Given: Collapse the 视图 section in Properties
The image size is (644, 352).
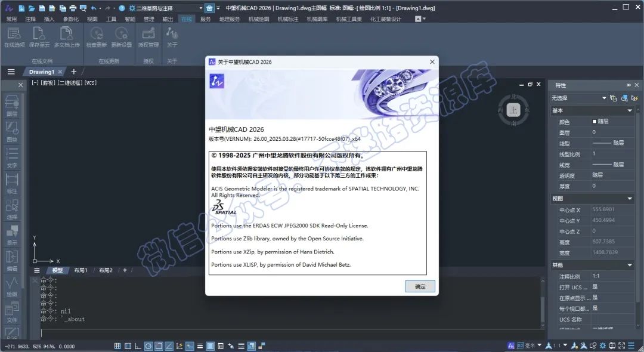Looking at the screenshot, I should tap(630, 199).
